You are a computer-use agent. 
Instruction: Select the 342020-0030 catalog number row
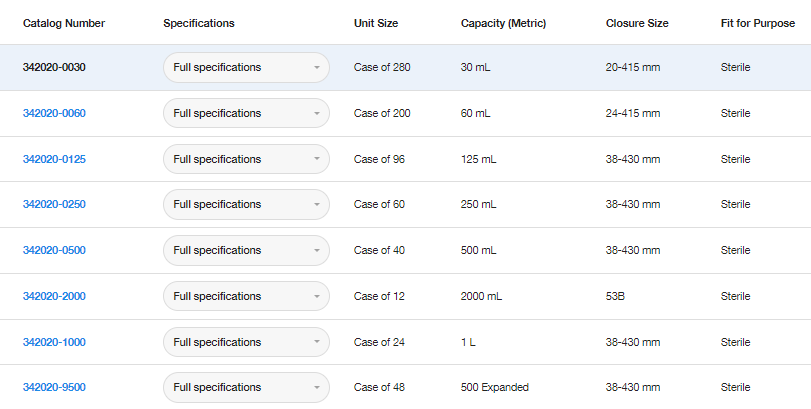click(x=54, y=68)
